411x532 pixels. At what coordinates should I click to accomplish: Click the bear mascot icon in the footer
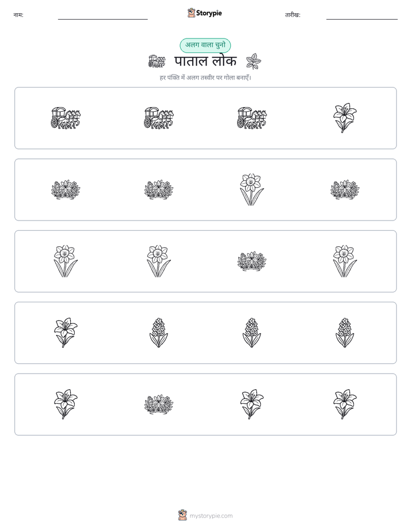coord(182,515)
